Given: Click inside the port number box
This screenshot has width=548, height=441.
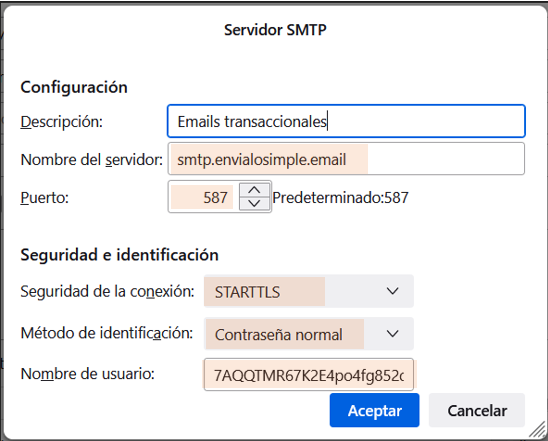Looking at the screenshot, I should pyautogui.click(x=203, y=197).
